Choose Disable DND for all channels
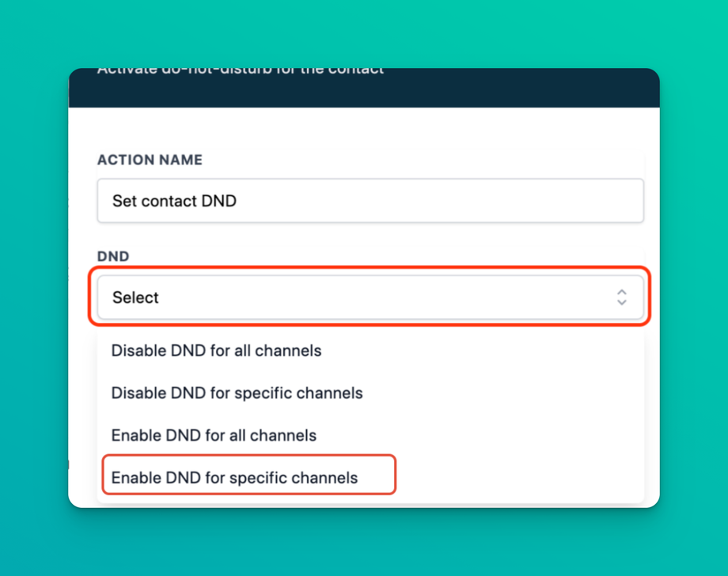The height and width of the screenshot is (576, 728). tap(216, 351)
